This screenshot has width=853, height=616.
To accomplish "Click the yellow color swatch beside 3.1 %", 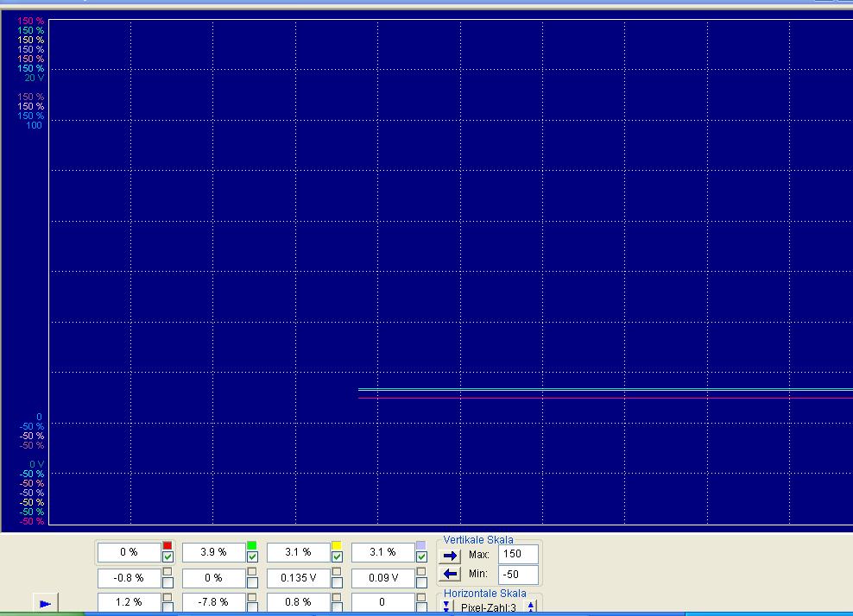I will (337, 545).
